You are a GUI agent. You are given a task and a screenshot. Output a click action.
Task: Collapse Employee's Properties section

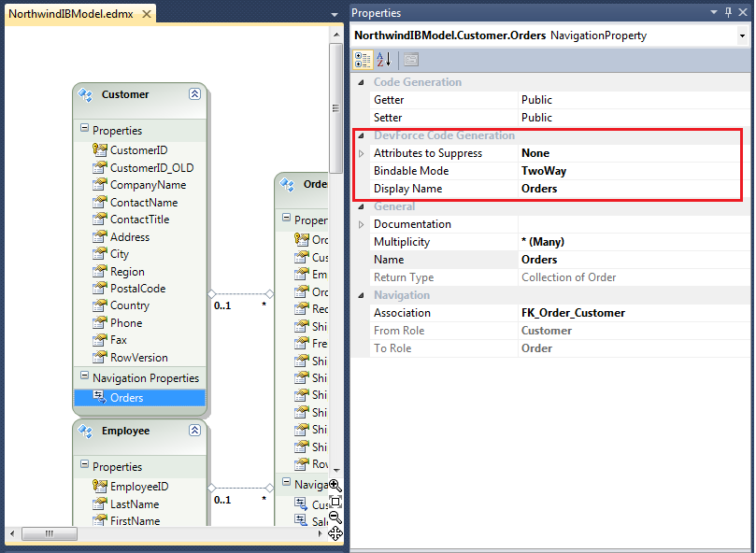84,465
